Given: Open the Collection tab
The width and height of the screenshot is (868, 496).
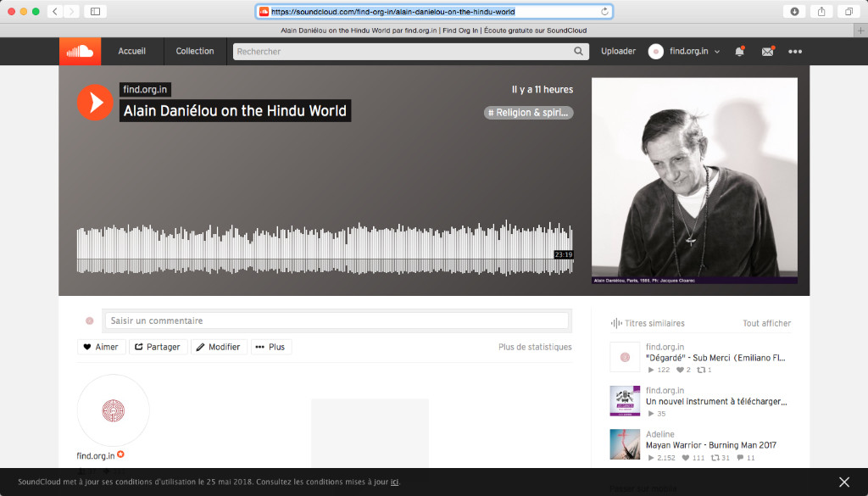Looking at the screenshot, I should pyautogui.click(x=195, y=52).
